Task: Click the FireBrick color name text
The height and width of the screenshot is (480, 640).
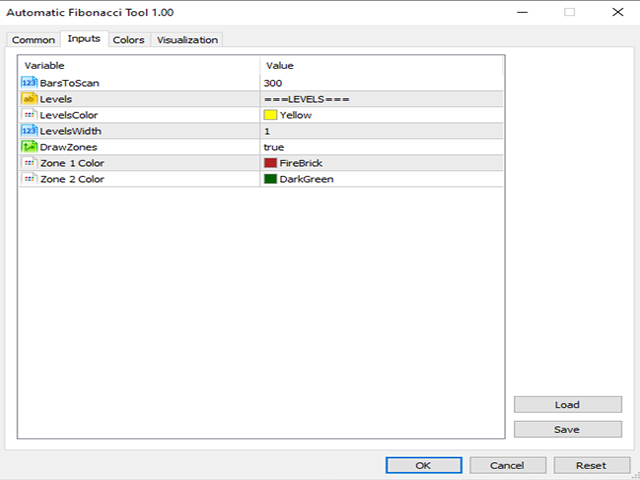Action: point(301,163)
